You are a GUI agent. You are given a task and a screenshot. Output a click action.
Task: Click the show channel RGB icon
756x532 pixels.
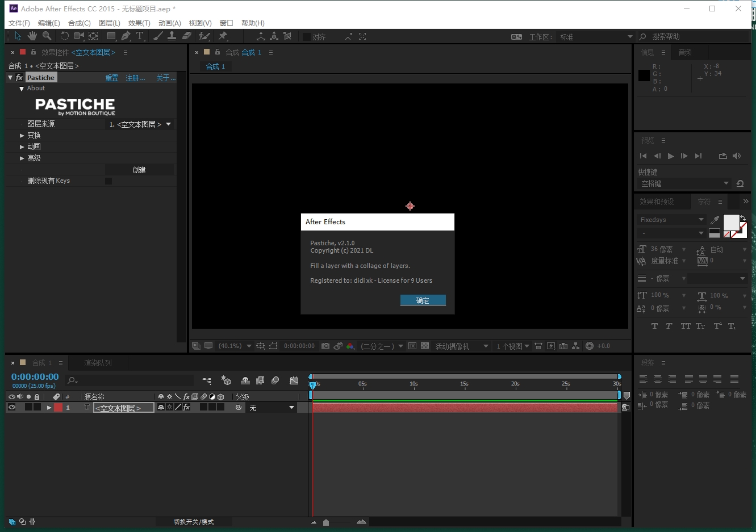click(x=350, y=346)
